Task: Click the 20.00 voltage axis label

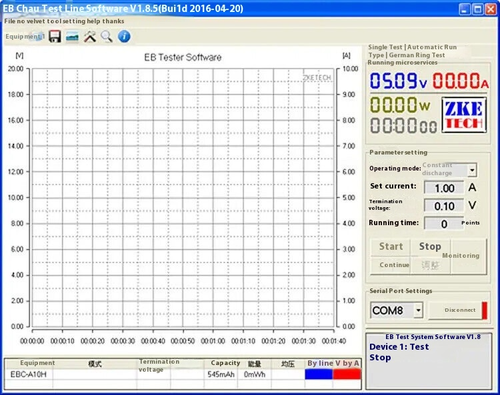Action: coord(16,69)
